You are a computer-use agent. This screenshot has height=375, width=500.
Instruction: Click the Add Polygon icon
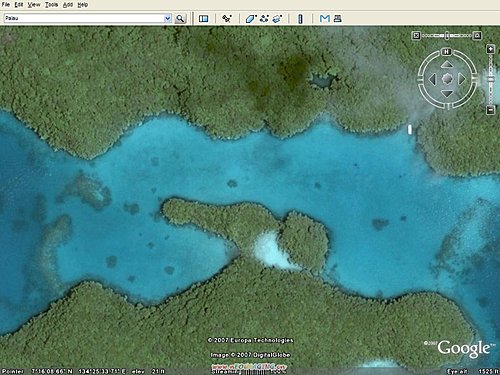pyautogui.click(x=251, y=19)
